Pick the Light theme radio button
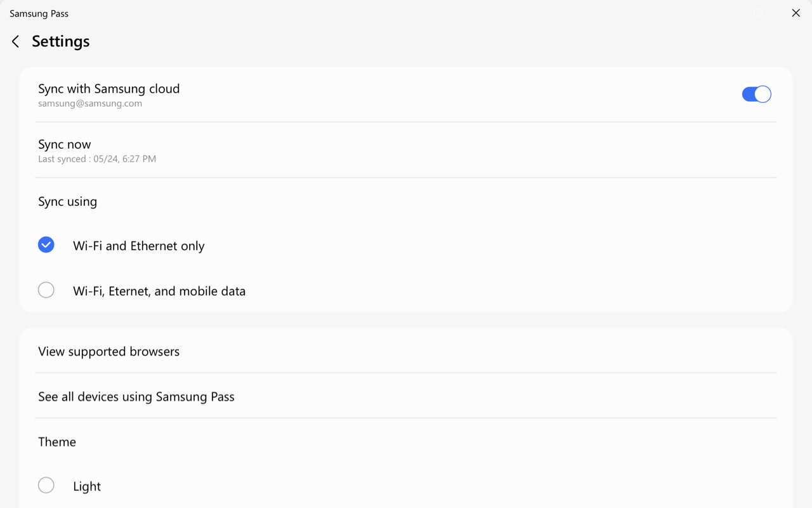This screenshot has height=508, width=812. 46,486
